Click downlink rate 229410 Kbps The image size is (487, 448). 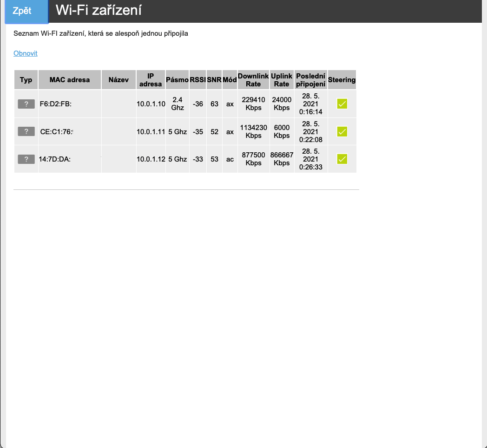253,104
